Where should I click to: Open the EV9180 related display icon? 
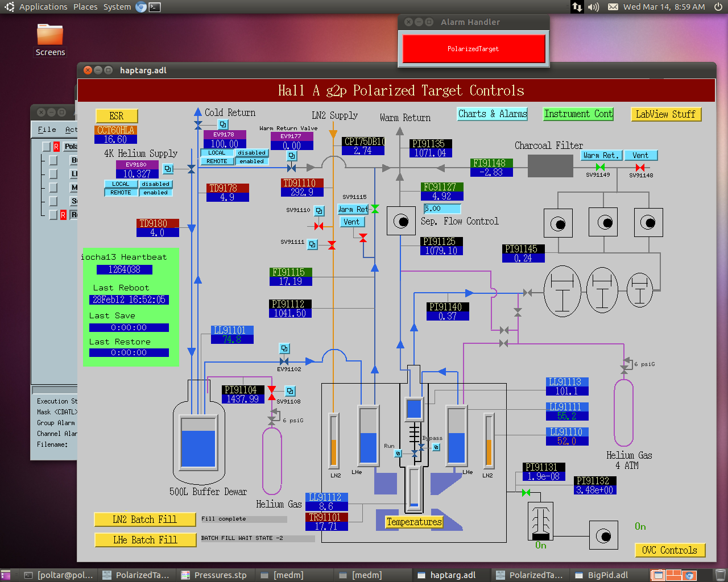coord(168,169)
